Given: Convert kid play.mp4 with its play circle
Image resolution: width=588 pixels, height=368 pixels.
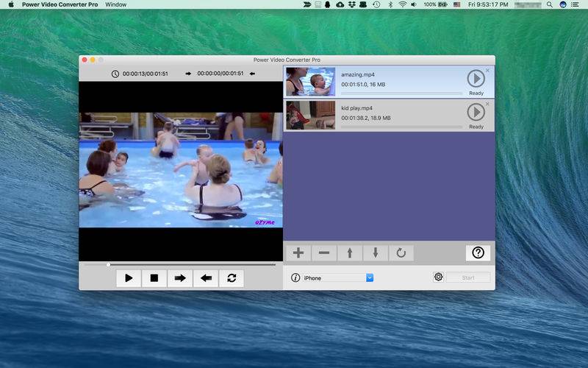Looking at the screenshot, I should [x=476, y=113].
